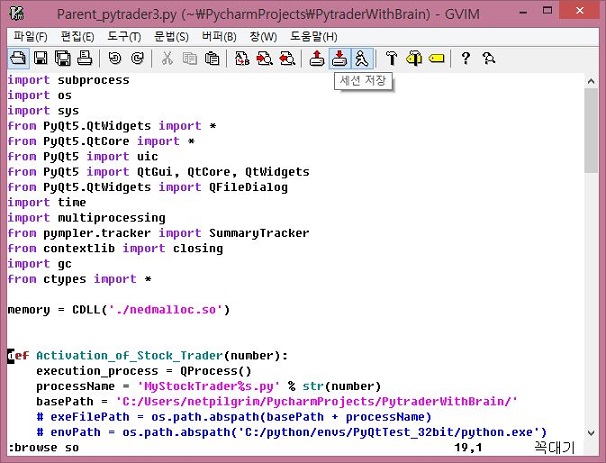Click the Copy toolbar icon

[x=189, y=58]
